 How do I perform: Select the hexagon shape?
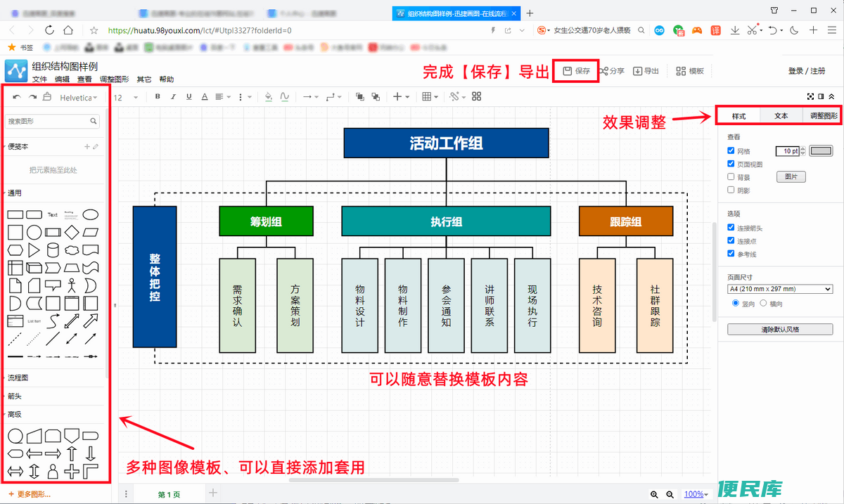[x=15, y=250]
